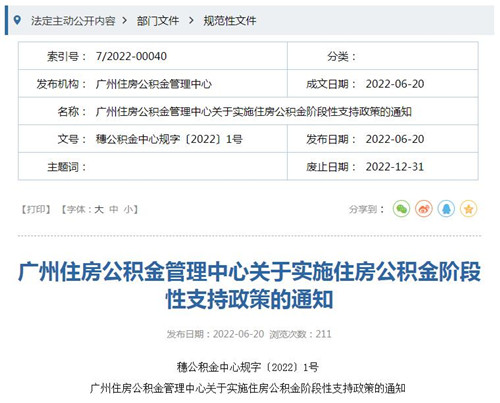Open the 规范性文件 breadcrumb category

(230, 21)
